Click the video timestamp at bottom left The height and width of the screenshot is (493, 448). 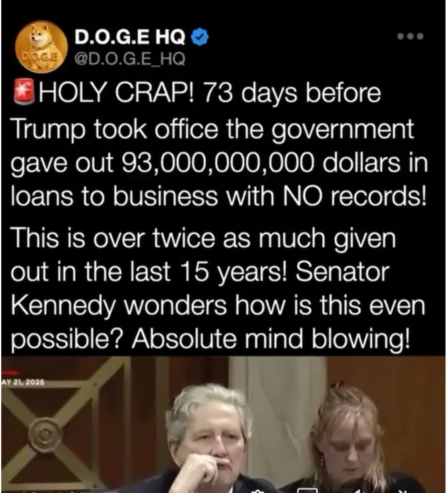coord(69,491)
